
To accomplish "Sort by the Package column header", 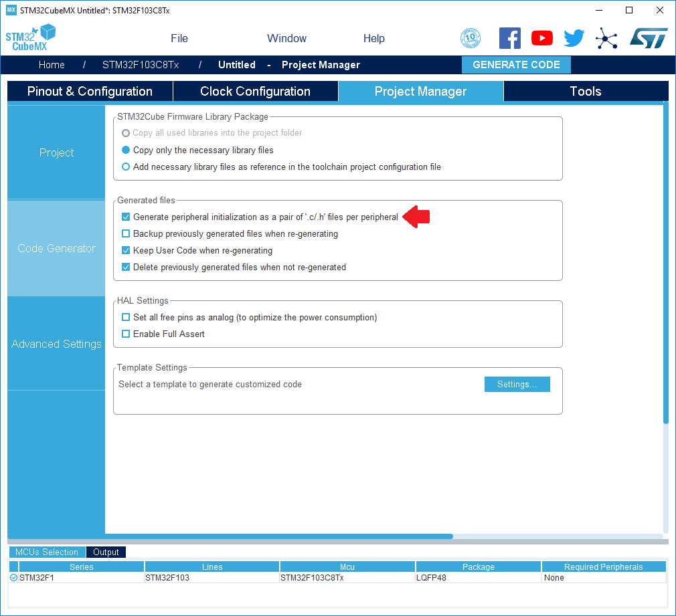I will pyautogui.click(x=478, y=567).
